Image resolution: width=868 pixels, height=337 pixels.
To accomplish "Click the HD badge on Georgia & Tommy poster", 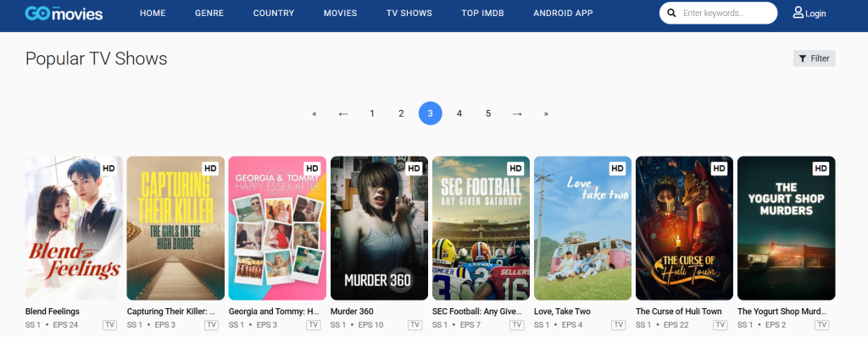I will [312, 168].
